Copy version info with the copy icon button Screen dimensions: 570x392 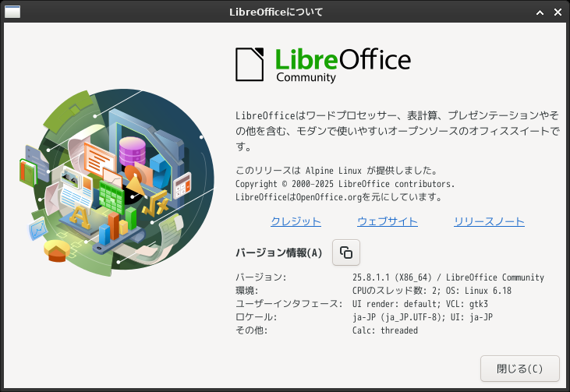click(x=345, y=253)
